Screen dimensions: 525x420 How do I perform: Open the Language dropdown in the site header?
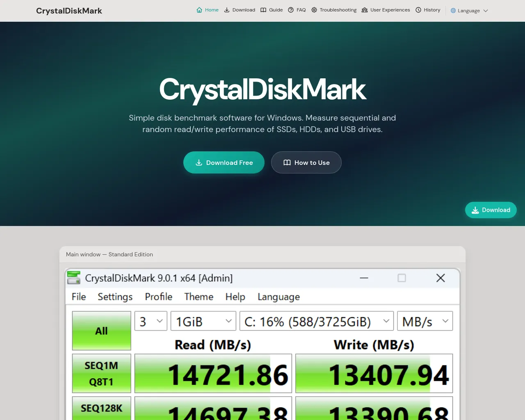tap(469, 11)
